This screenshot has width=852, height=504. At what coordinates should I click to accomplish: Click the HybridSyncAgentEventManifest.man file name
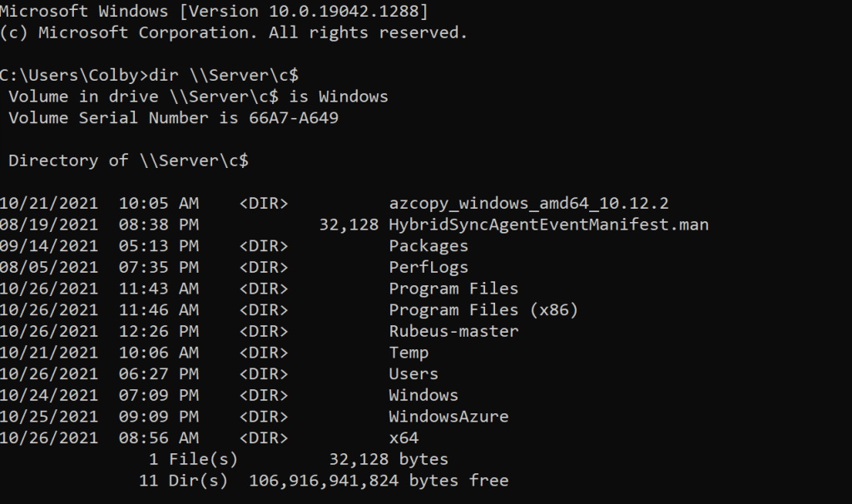point(548,225)
